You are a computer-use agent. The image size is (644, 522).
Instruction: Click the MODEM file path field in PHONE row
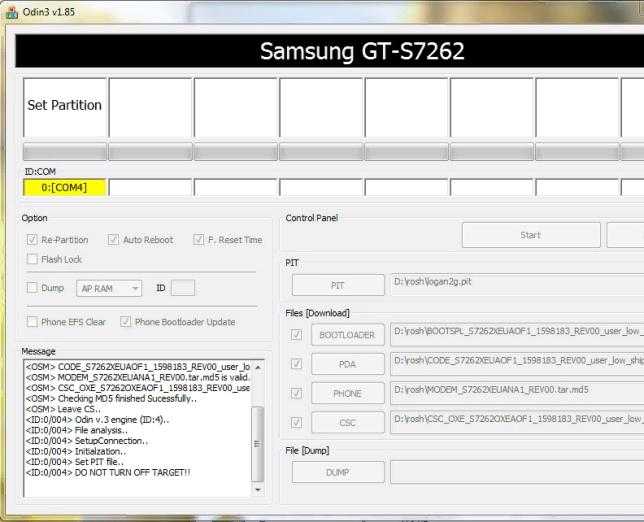[517, 393]
